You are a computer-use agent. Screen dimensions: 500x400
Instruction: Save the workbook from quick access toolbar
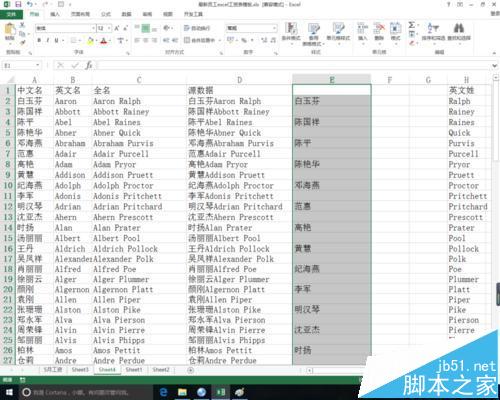[18, 4]
